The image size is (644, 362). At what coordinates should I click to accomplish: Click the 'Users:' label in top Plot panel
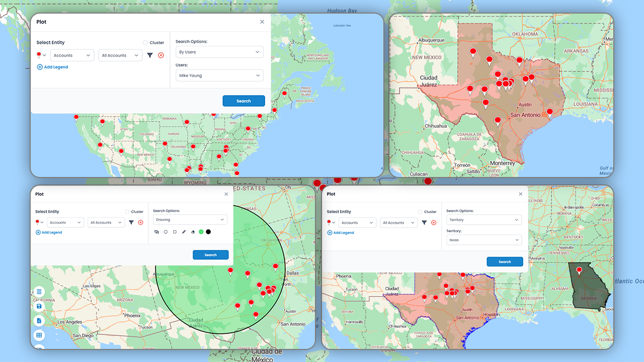(x=182, y=65)
